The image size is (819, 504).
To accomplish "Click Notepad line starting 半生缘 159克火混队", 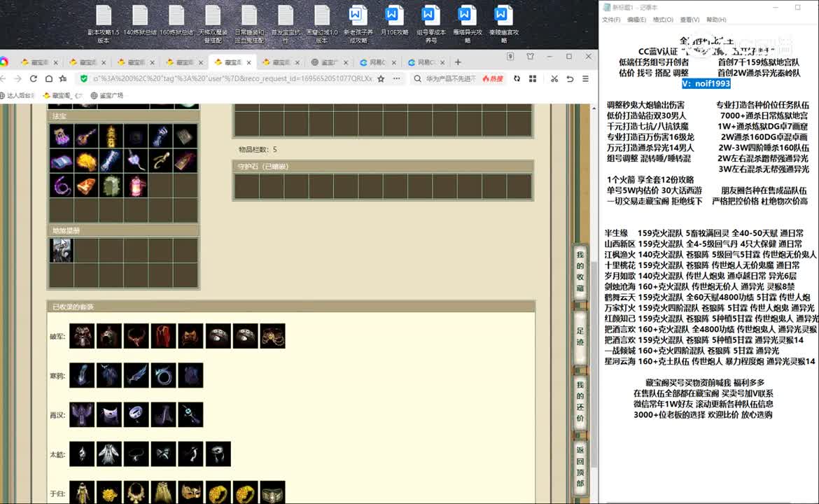I will 704,233.
